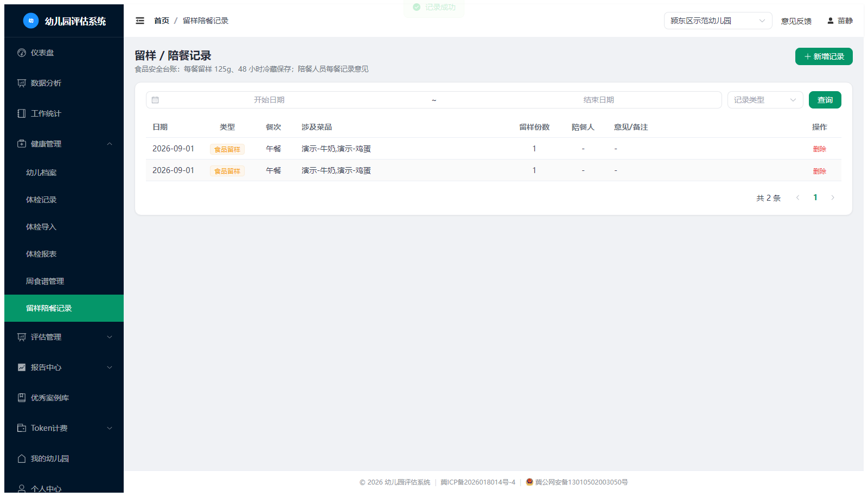Toggle the sidebar collapse hamburger icon
Screen dimensions: 868x497
tap(140, 21)
